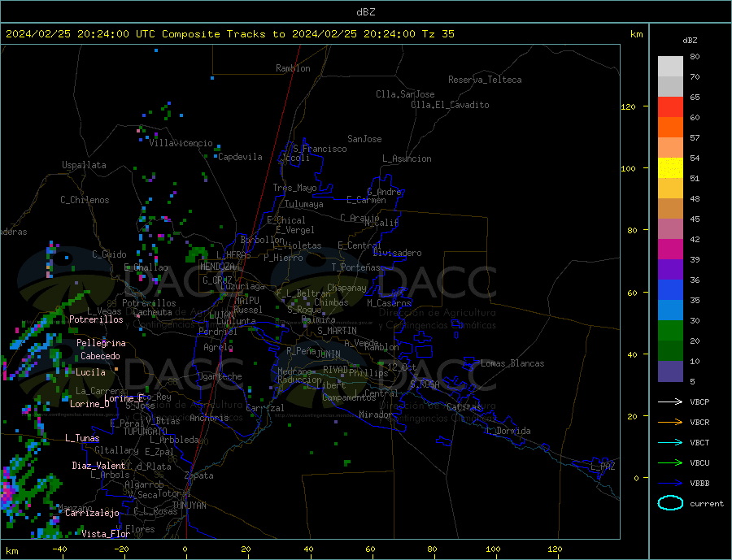Click the S_ROSA label
732x560 pixels.
pos(425,384)
